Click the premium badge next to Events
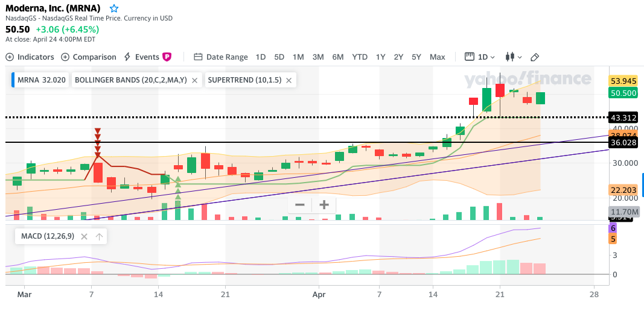Image resolution: width=644 pixels, height=311 pixels. (167, 57)
